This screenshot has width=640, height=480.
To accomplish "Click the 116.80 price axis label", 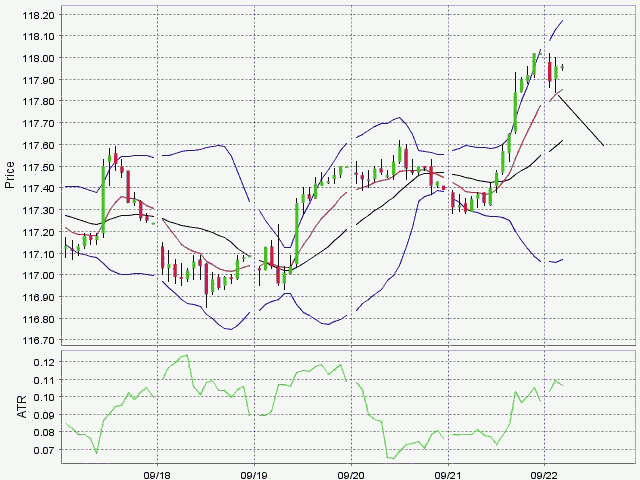I will (39, 319).
